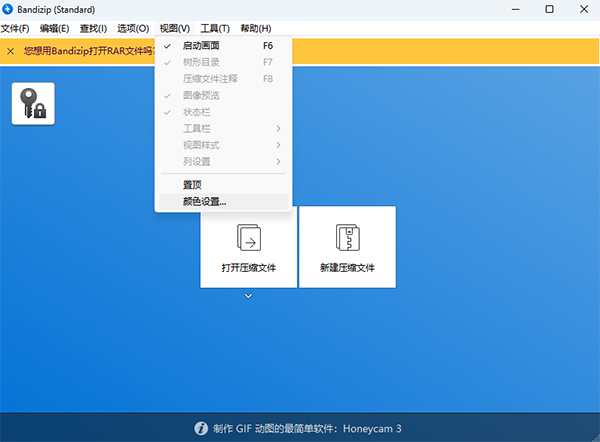This screenshot has width=600, height=442.
Task: Click the key and lock password manager icon
Action: tap(33, 104)
